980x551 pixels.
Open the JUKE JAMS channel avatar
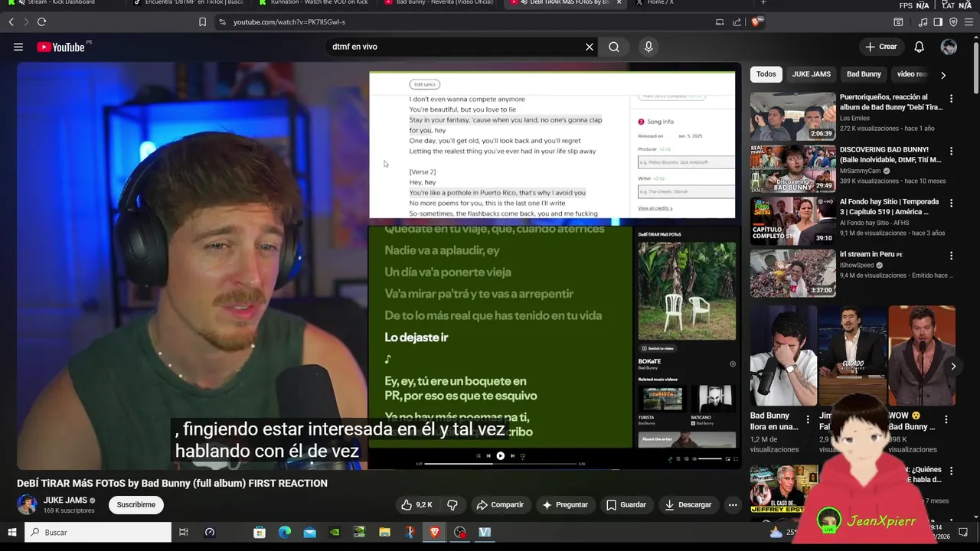point(28,505)
